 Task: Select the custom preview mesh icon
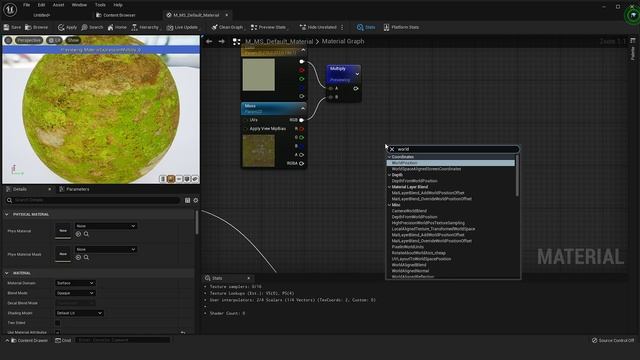(195, 179)
